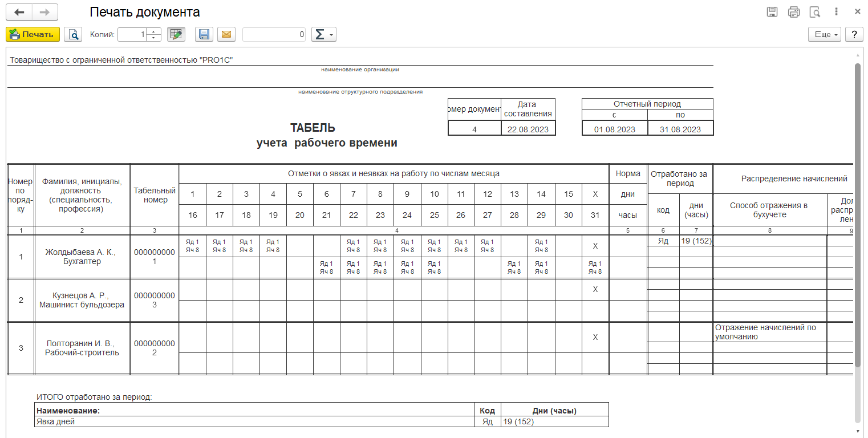
Task: Click the title bar preview icon
Action: point(816,12)
